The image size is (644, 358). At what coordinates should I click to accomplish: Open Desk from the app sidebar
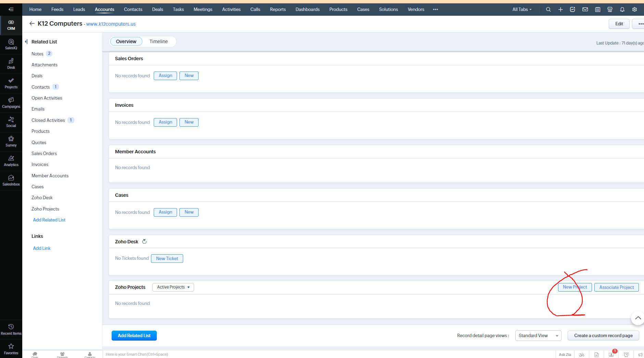pyautogui.click(x=11, y=64)
